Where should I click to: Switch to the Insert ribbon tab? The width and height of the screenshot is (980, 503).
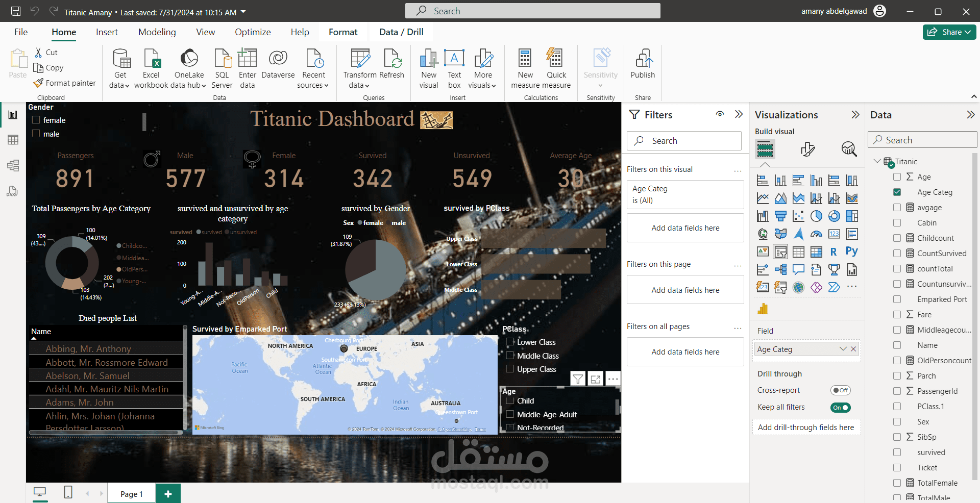click(x=107, y=32)
